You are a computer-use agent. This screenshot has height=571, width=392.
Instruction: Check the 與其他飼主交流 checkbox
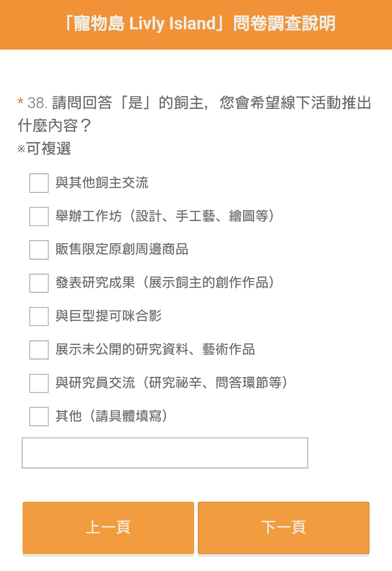(x=39, y=183)
